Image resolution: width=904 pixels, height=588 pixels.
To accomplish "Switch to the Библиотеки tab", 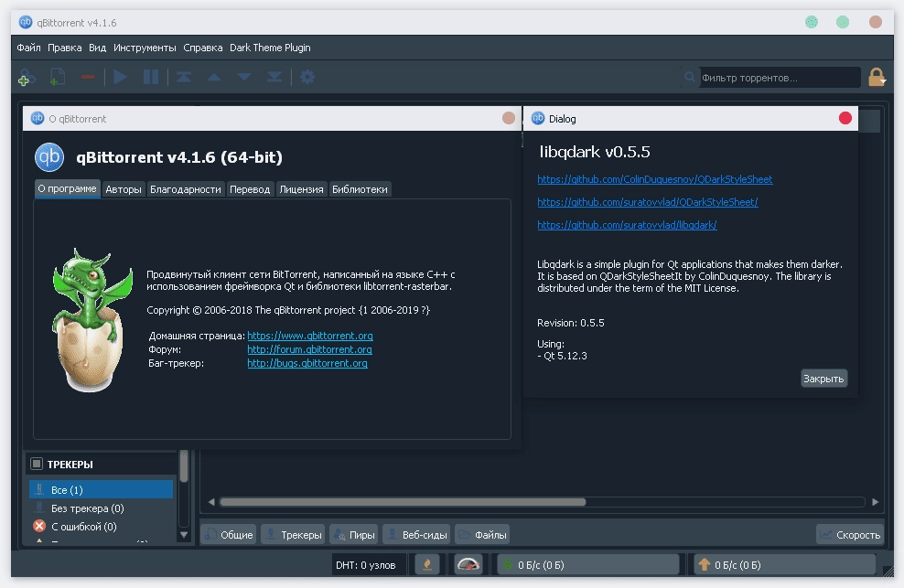I will click(360, 189).
